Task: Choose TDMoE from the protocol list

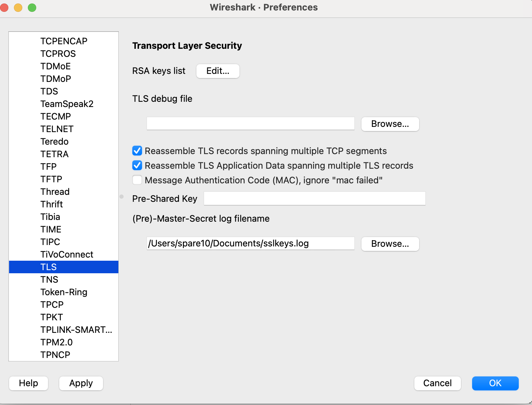Action: (x=64, y=66)
